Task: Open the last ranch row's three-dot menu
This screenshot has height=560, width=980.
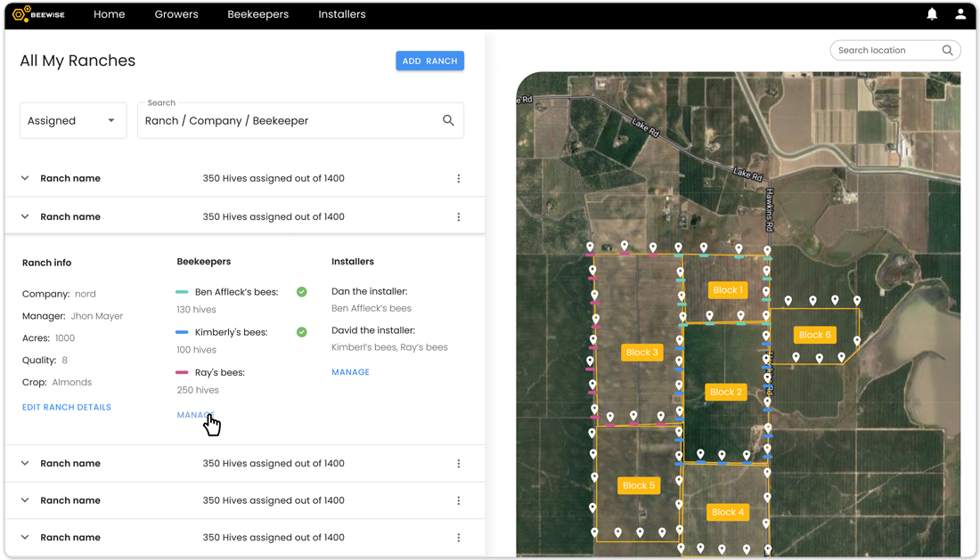Action: coord(459,538)
